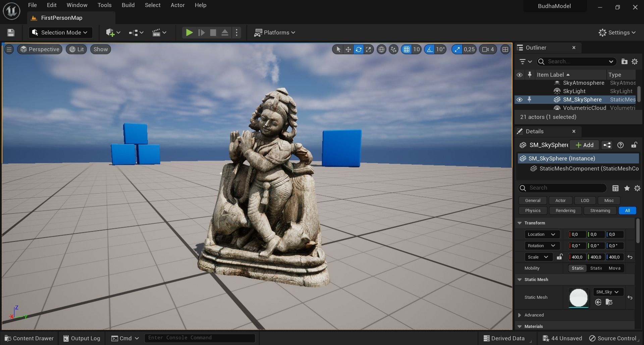
Task: Toggle rotation angle snapping icon
Action: click(x=430, y=50)
